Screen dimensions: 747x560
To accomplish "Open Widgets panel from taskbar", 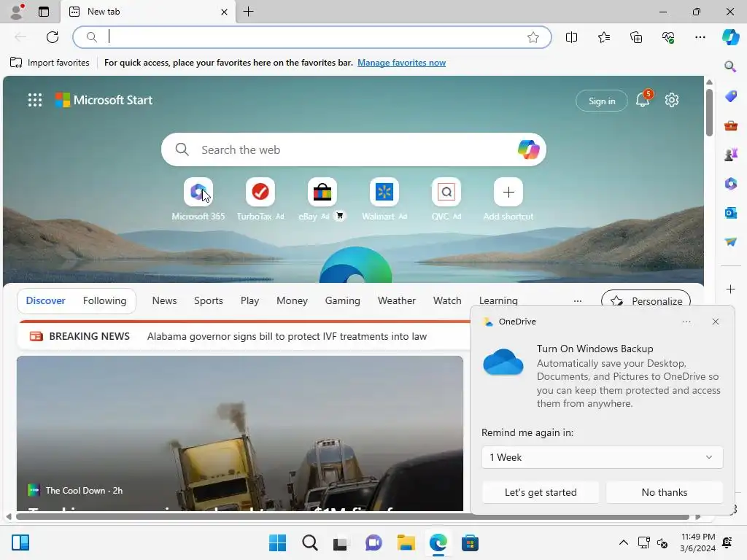I will [x=20, y=542].
